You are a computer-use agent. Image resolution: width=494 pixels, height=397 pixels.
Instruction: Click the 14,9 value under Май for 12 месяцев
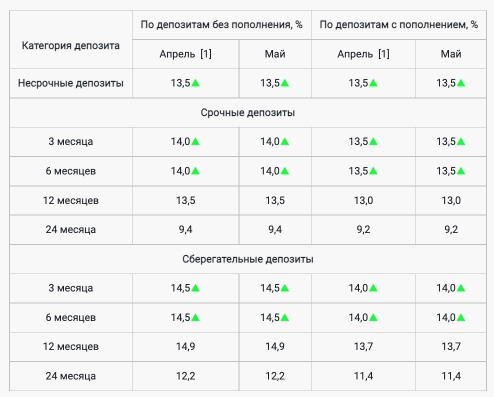(x=275, y=347)
